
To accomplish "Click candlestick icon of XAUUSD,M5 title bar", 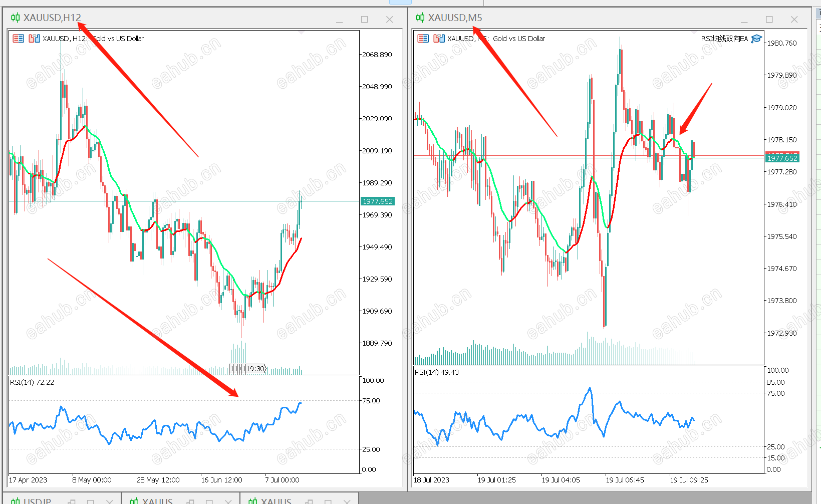I will coord(420,18).
